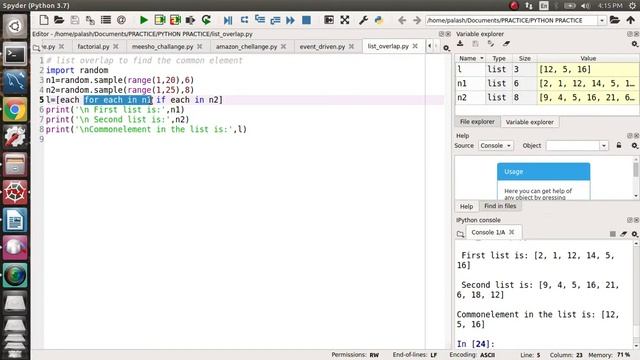Select the Help tab
The width and height of the screenshot is (640, 360).
[467, 206]
